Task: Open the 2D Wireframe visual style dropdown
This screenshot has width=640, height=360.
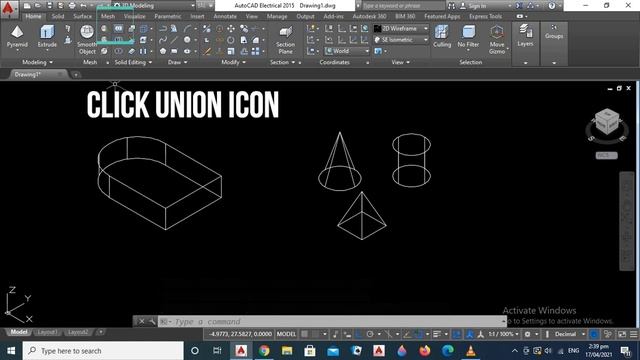Action: click(401, 29)
